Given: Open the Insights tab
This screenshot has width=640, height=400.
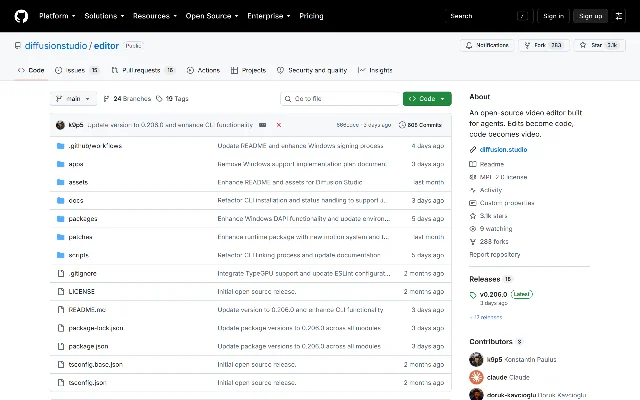Looking at the screenshot, I should 375,70.
